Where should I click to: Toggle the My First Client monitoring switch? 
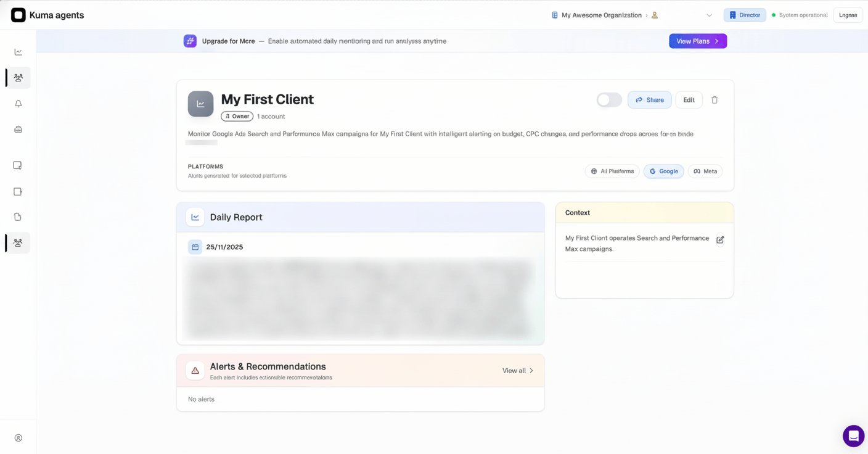click(x=609, y=100)
